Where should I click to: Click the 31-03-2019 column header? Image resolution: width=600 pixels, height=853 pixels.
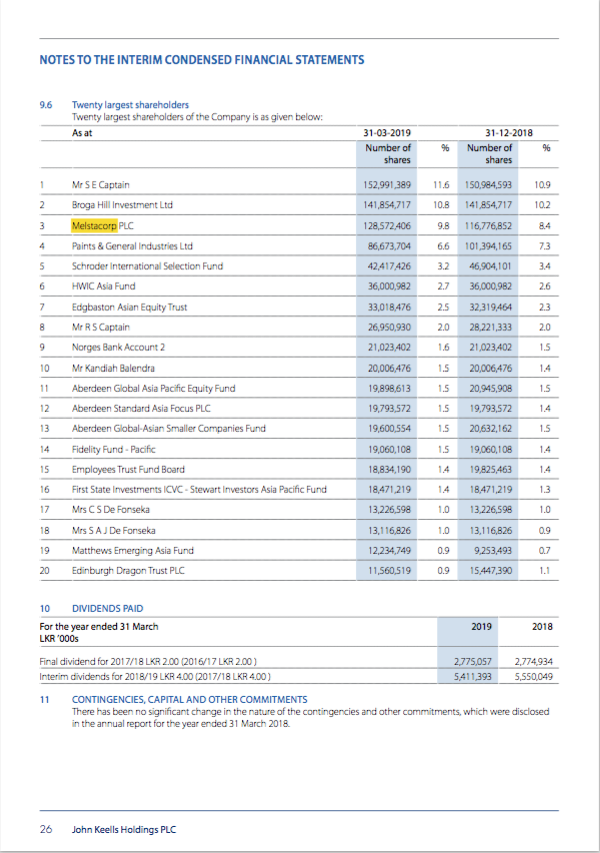tap(390, 132)
